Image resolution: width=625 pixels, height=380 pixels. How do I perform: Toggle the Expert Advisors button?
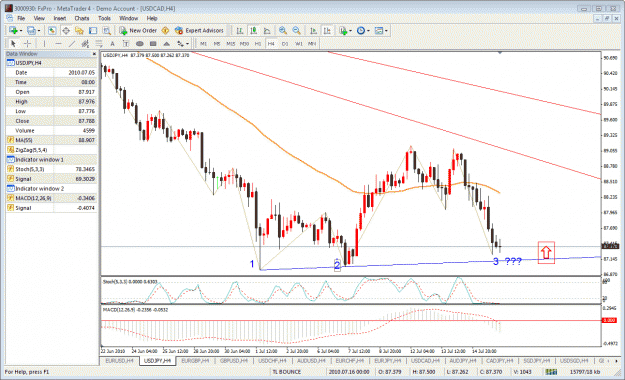point(199,30)
